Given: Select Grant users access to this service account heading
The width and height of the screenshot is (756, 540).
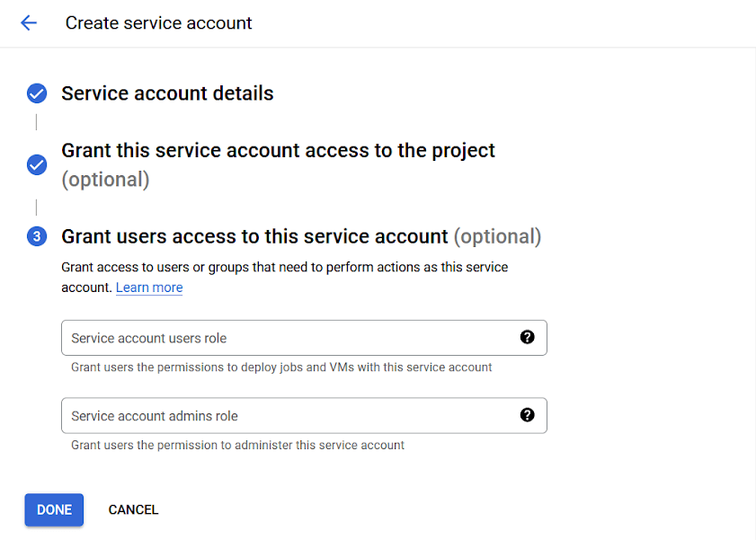Looking at the screenshot, I should 254,237.
